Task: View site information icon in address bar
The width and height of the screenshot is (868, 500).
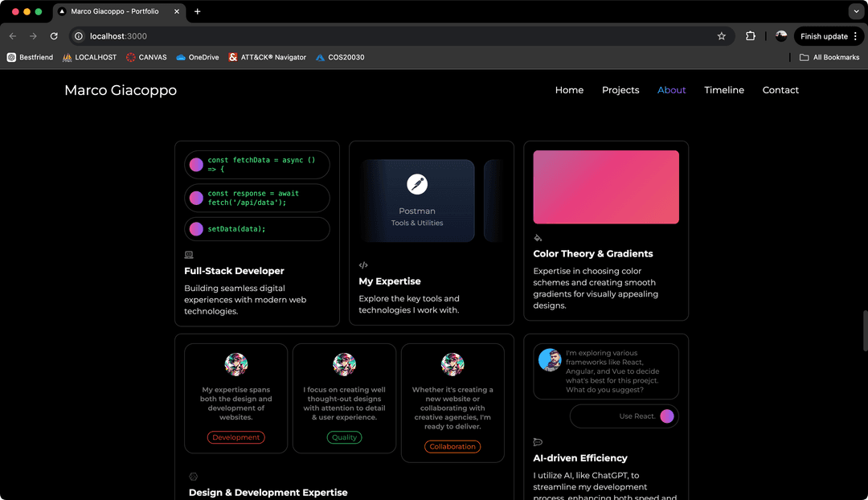Action: click(x=79, y=36)
